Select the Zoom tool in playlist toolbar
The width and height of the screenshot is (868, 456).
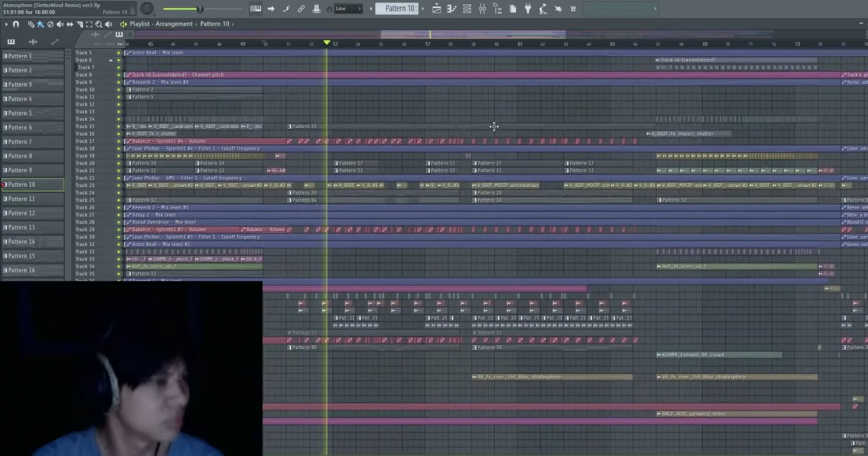(x=99, y=24)
